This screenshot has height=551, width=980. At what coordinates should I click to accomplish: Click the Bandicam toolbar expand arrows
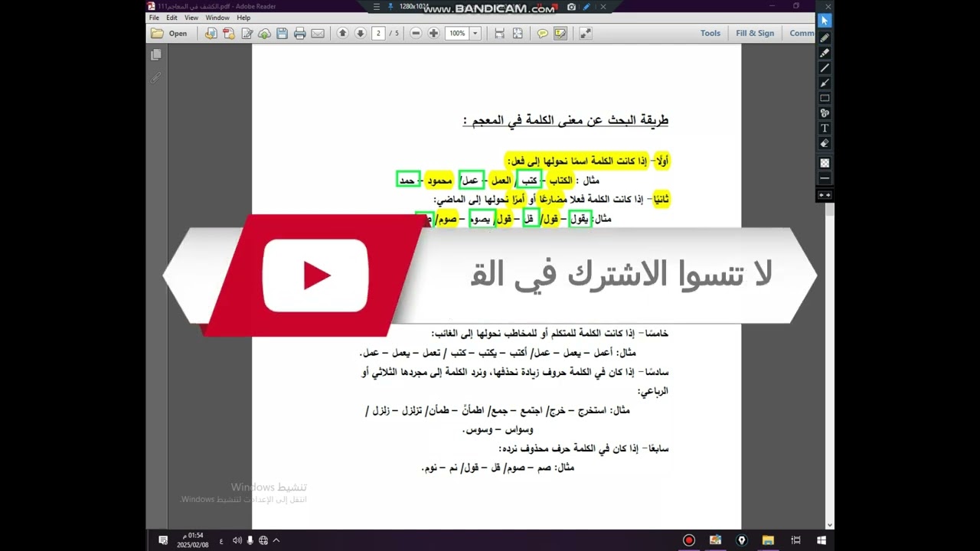(825, 195)
